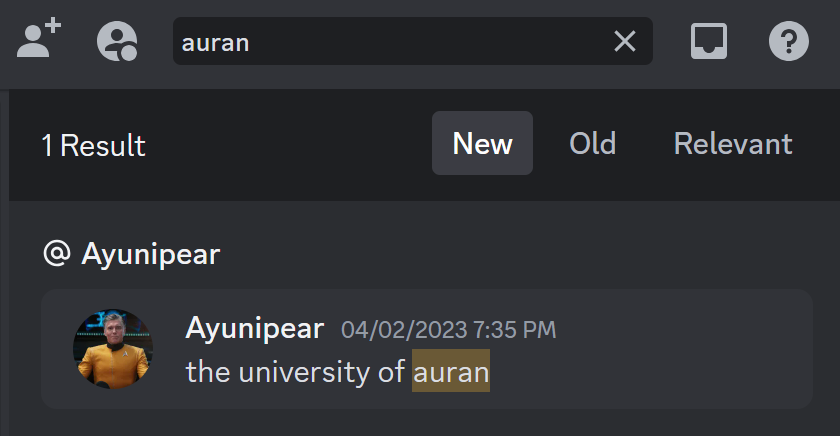Click the "1 Result" count label
The width and height of the screenshot is (840, 436).
pos(93,146)
